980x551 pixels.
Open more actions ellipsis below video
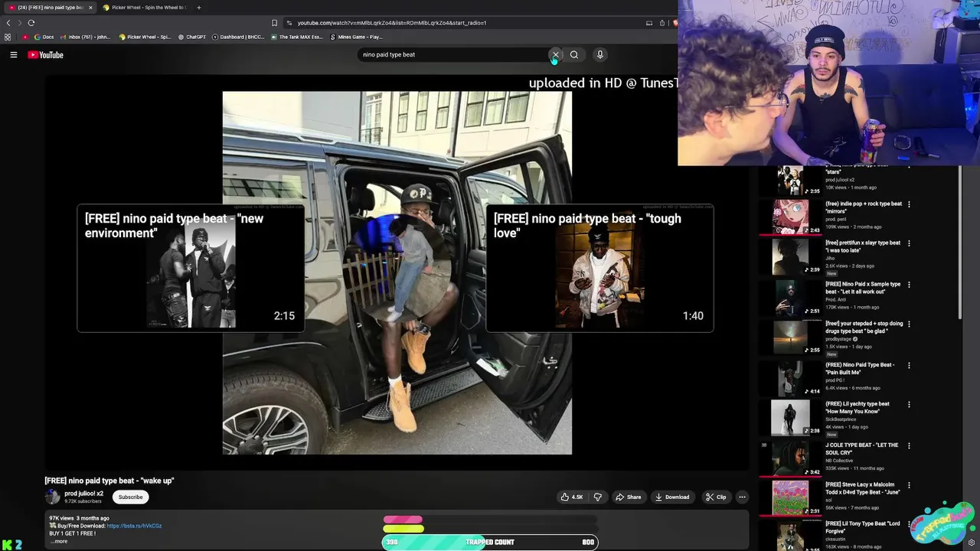click(x=742, y=497)
